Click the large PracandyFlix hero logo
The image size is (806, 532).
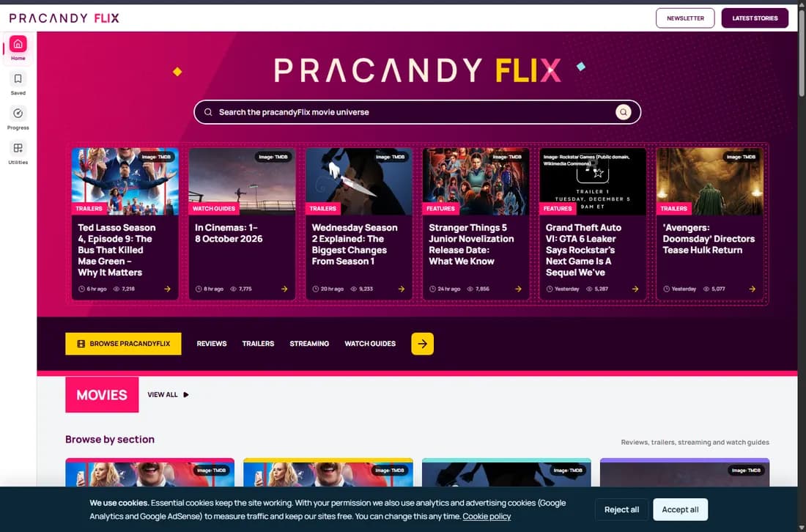point(418,70)
